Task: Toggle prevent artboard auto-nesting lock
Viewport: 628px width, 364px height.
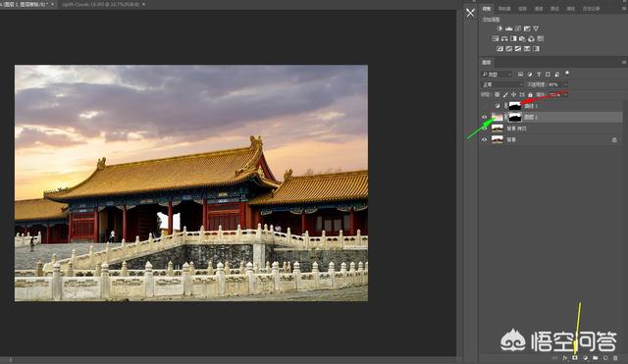Action: point(522,94)
